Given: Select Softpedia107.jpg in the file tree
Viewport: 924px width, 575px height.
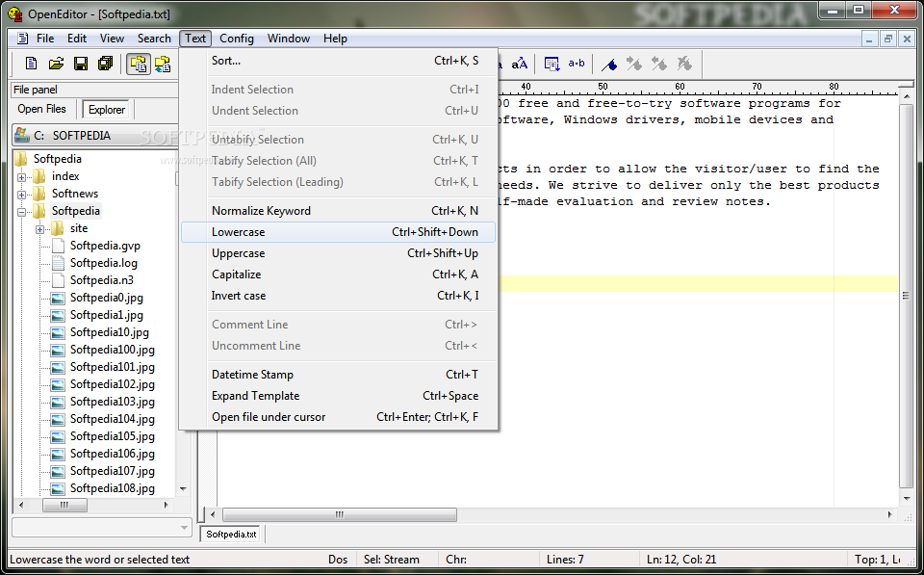Looking at the screenshot, I should pos(112,471).
